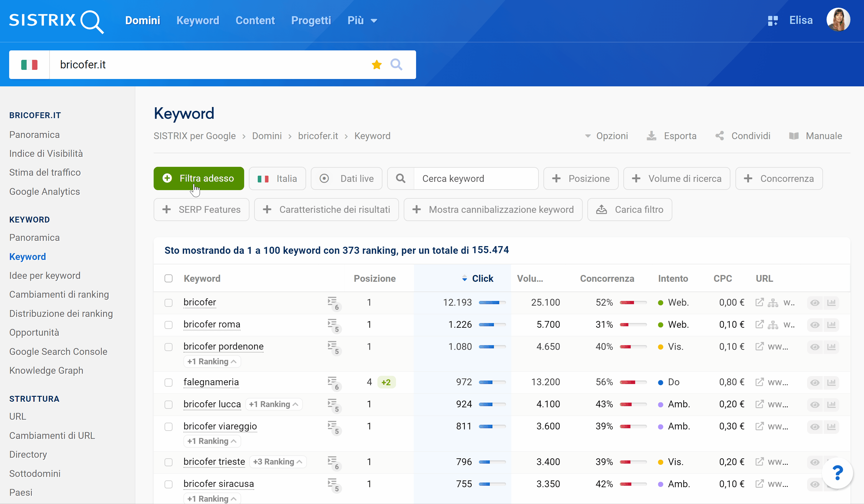The image size is (864, 504).
Task: Open the Italia country filter
Action: (x=277, y=179)
